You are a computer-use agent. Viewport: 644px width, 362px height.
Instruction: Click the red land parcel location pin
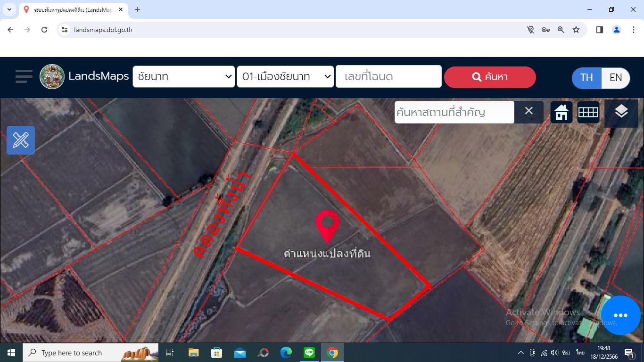pos(328,227)
